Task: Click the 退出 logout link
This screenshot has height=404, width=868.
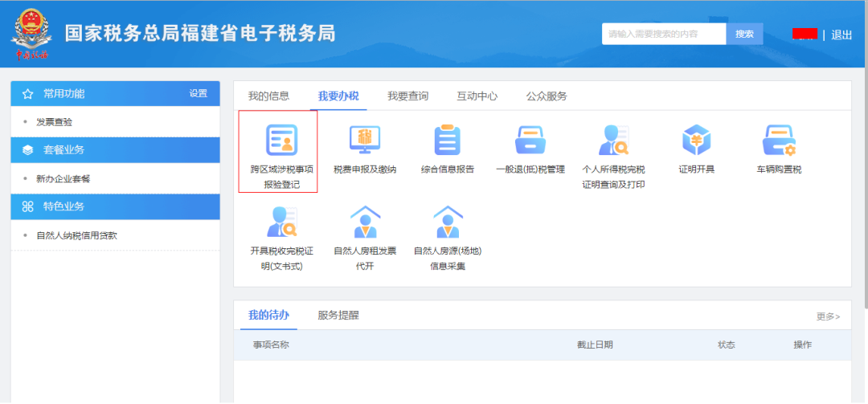Action: click(841, 35)
